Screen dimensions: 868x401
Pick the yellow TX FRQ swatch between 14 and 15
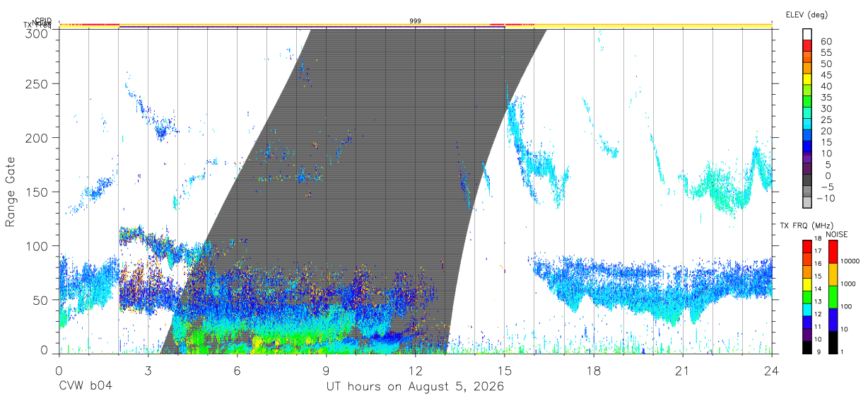tap(807, 284)
